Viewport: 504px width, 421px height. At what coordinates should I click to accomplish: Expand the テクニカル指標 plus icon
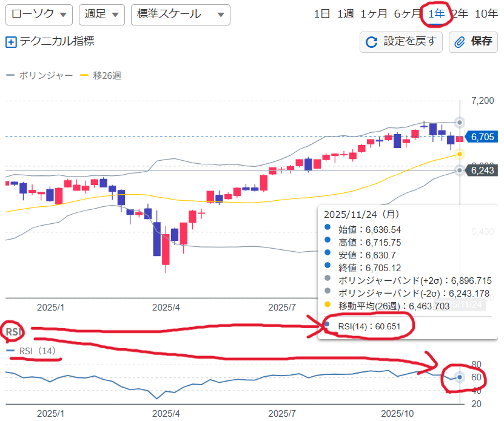(11, 42)
